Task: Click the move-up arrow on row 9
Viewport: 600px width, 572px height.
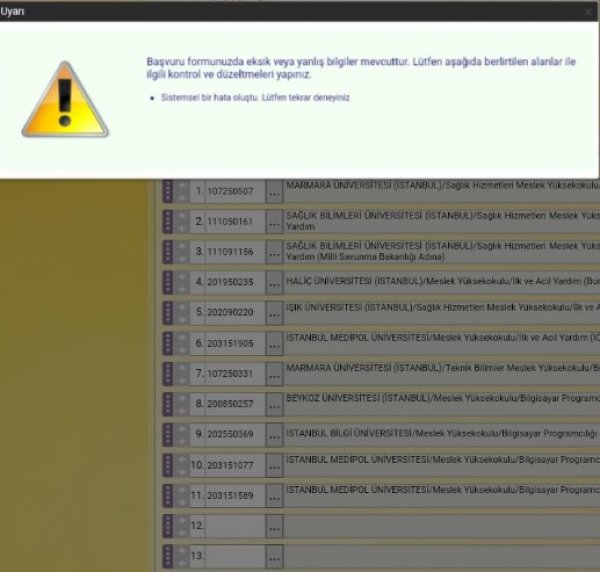Action: point(182,429)
